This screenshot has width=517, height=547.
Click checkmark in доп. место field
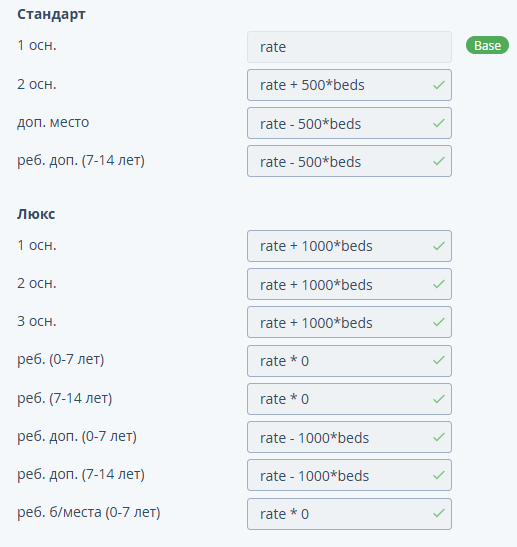(439, 123)
